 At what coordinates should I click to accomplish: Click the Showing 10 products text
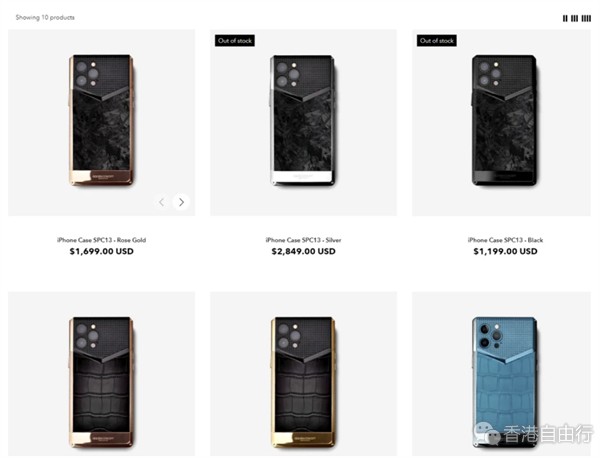pos(45,18)
